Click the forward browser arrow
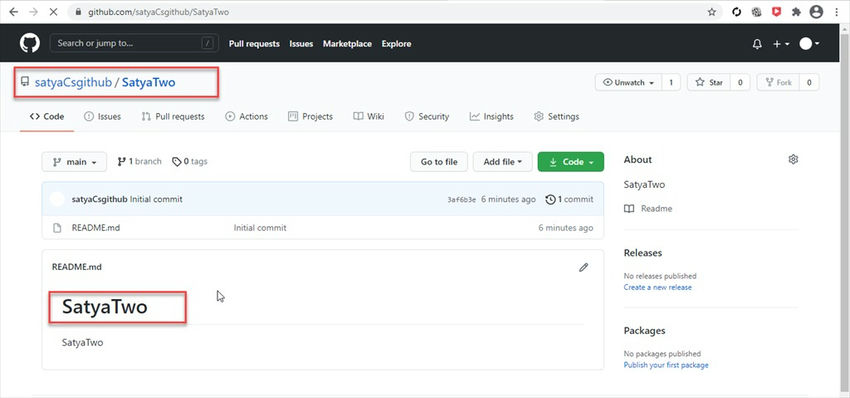This screenshot has width=850, height=398. click(34, 12)
